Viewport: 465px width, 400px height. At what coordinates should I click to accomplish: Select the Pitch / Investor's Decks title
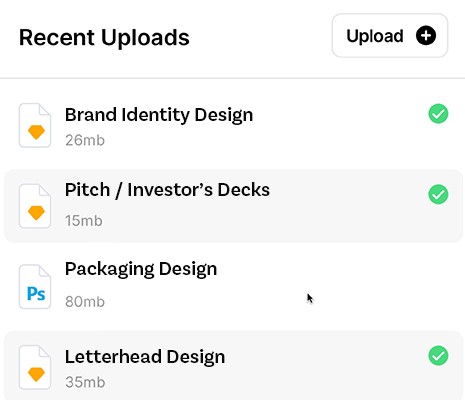(x=167, y=190)
